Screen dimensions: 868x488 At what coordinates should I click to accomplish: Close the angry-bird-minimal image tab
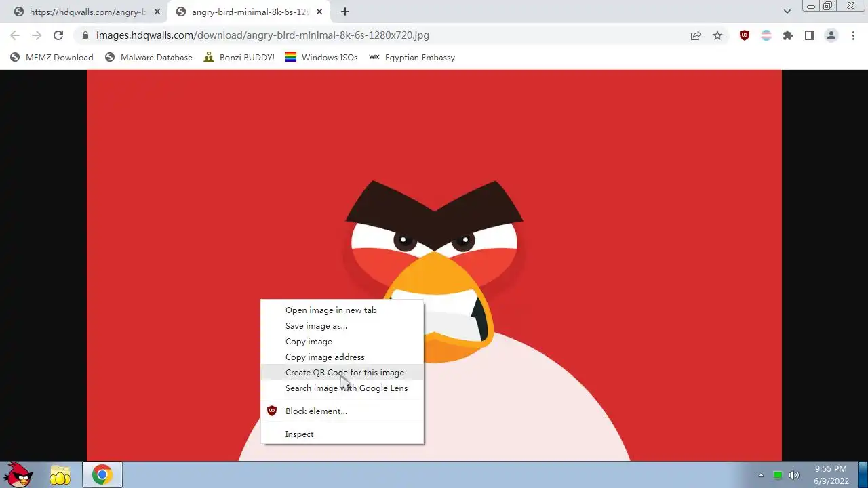pyautogui.click(x=319, y=12)
